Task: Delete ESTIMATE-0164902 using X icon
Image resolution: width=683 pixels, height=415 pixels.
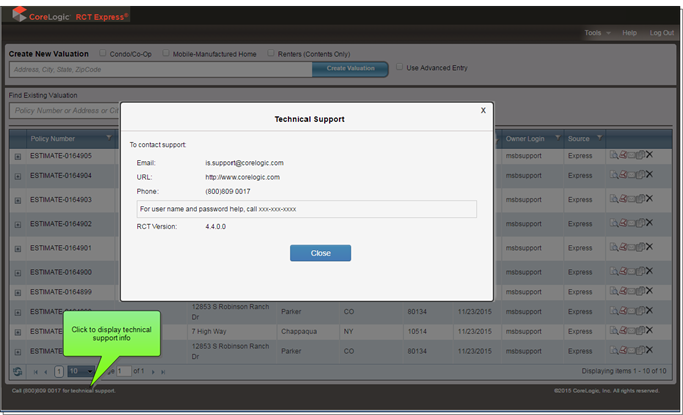Action: pyautogui.click(x=649, y=223)
